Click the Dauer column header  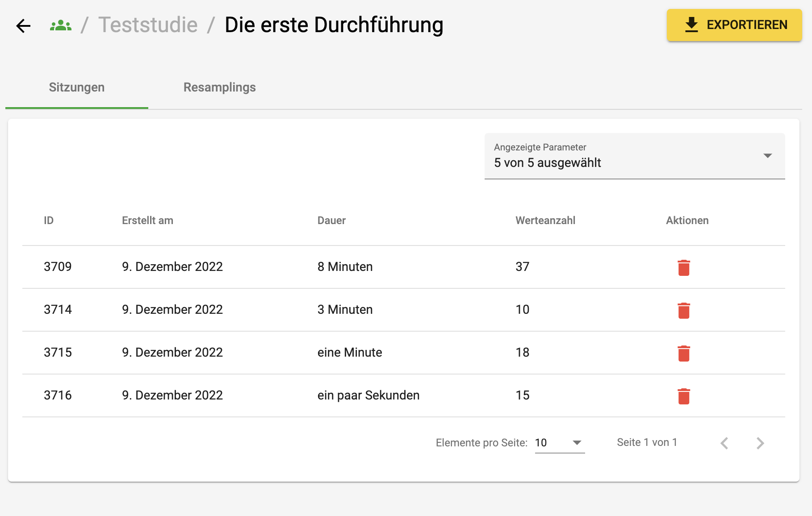tap(331, 221)
